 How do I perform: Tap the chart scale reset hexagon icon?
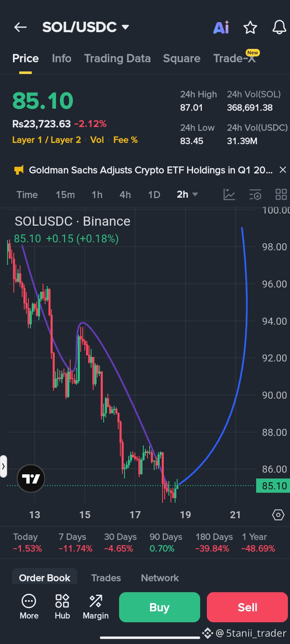point(278,514)
